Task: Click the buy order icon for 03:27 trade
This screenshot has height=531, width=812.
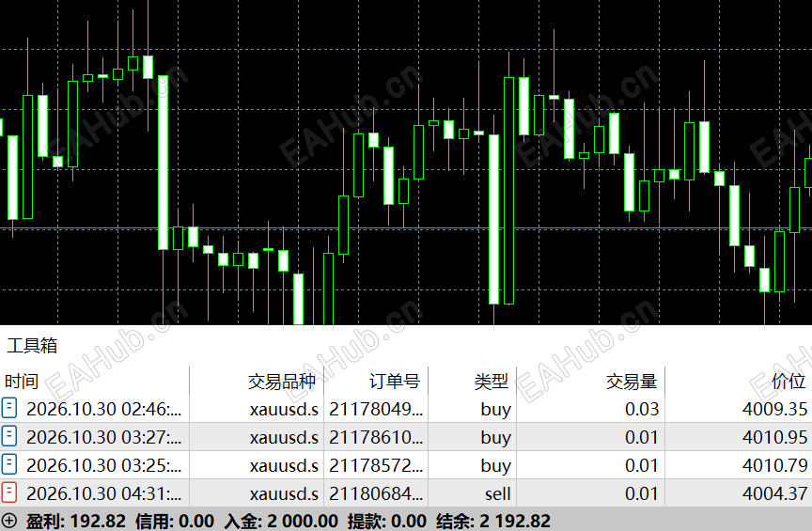Action: (9, 436)
